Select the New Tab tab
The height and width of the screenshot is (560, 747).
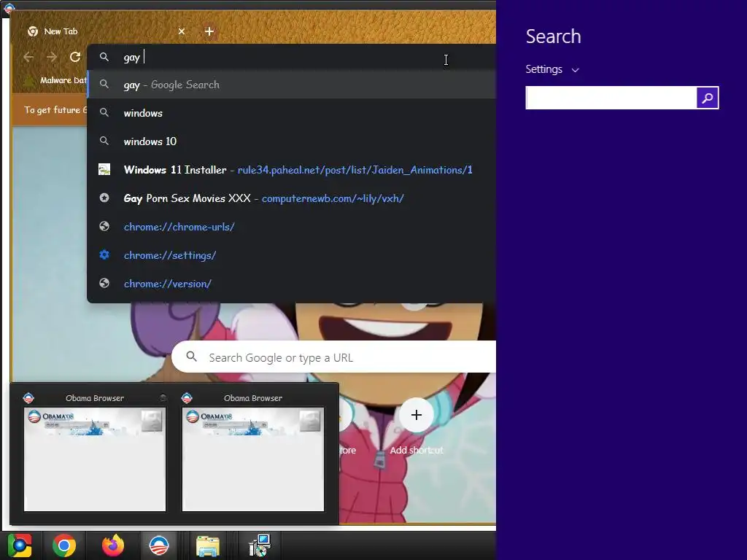point(106,31)
